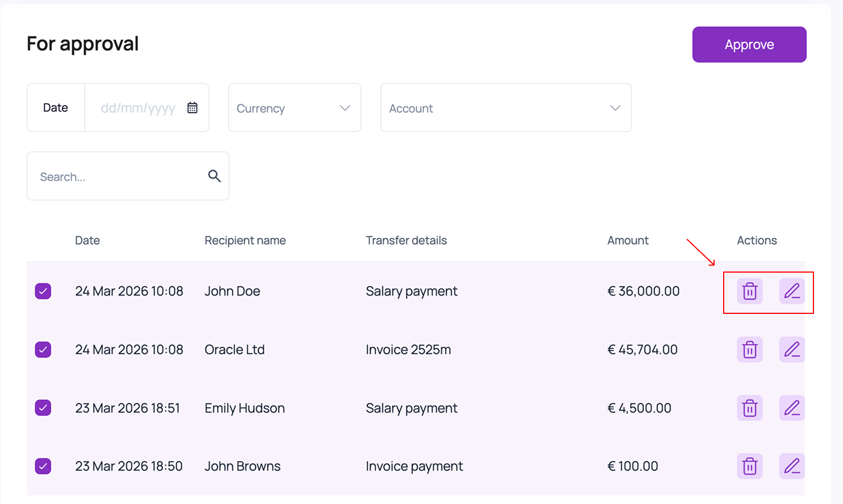This screenshot has width=843, height=504.
Task: Uncheck the John Browns row checkbox
Action: [43, 466]
